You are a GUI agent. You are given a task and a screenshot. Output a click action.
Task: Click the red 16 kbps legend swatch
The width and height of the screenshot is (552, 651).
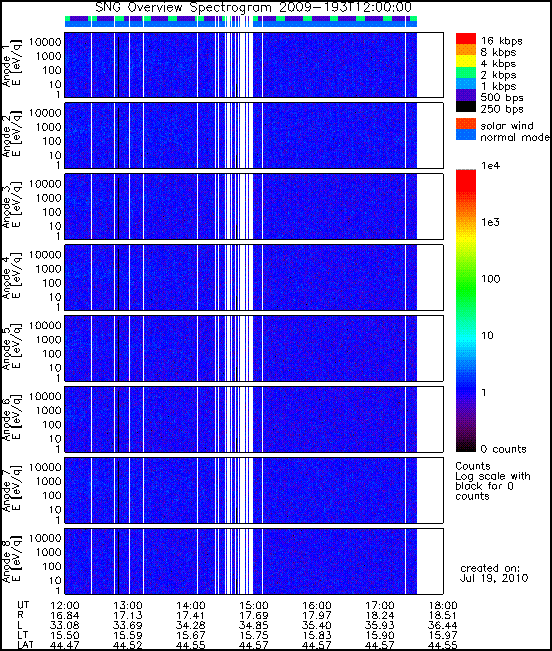[x=466, y=38]
